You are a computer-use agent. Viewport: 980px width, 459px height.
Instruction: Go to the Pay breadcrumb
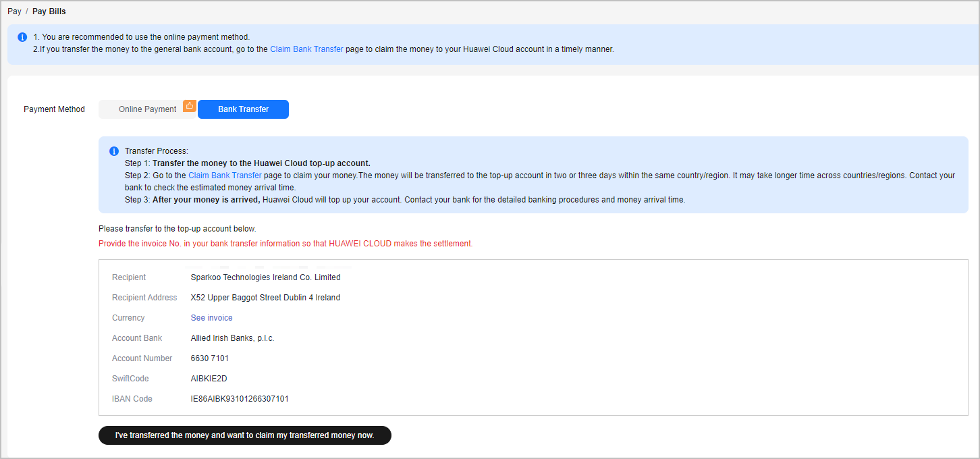pyautogui.click(x=14, y=11)
